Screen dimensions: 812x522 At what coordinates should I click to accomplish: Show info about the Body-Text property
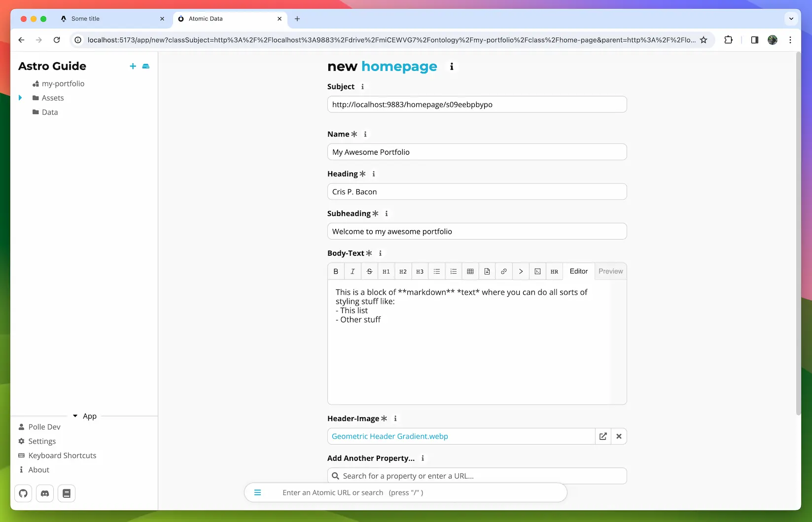(380, 253)
